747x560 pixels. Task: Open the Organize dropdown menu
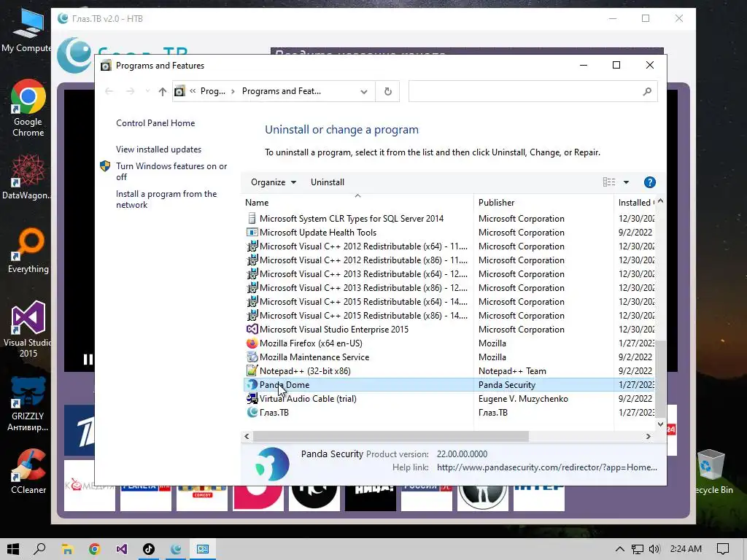click(274, 182)
